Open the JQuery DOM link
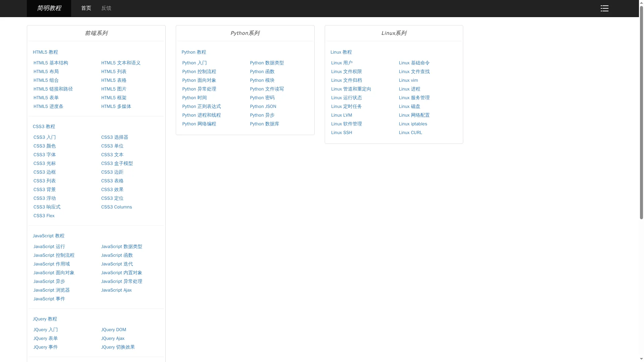Screen dimensions: 644x362 coord(113,330)
